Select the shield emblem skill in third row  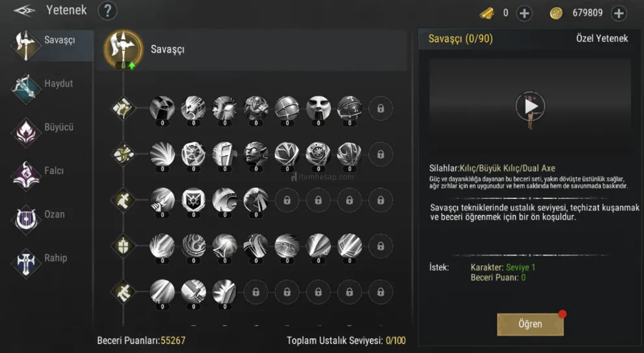click(193, 200)
